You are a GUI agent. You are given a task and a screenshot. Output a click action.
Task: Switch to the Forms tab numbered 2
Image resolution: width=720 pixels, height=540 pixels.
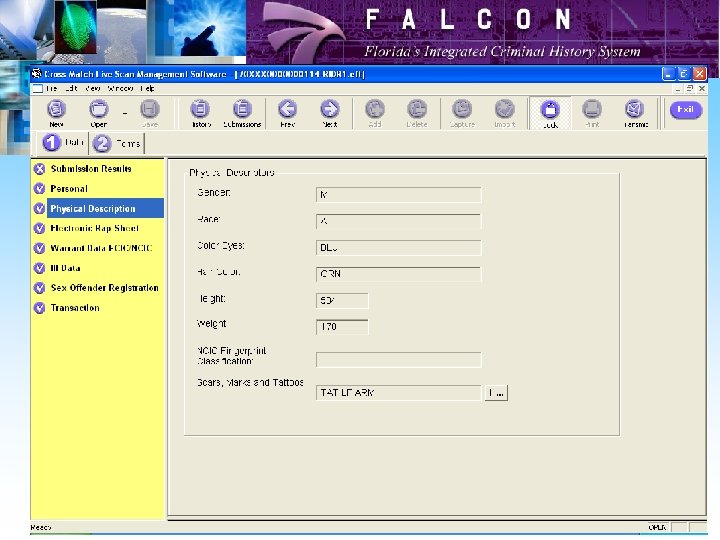[117, 143]
